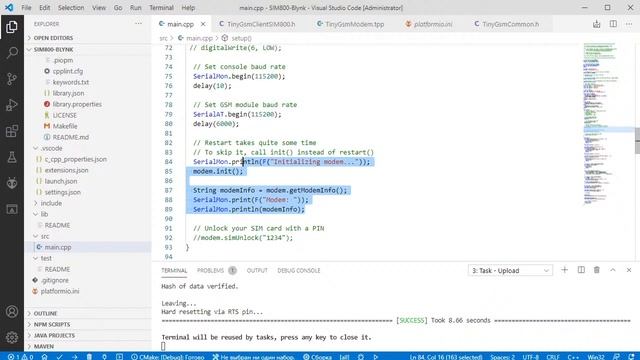The image size is (640, 360).
Task: Open the Manage gear icon
Action: (12, 338)
